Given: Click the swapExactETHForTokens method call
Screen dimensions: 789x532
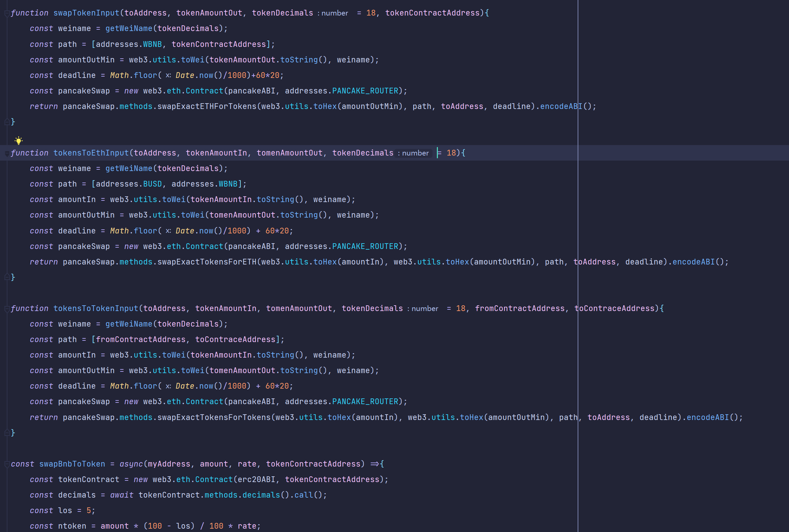Looking at the screenshot, I should point(207,107).
